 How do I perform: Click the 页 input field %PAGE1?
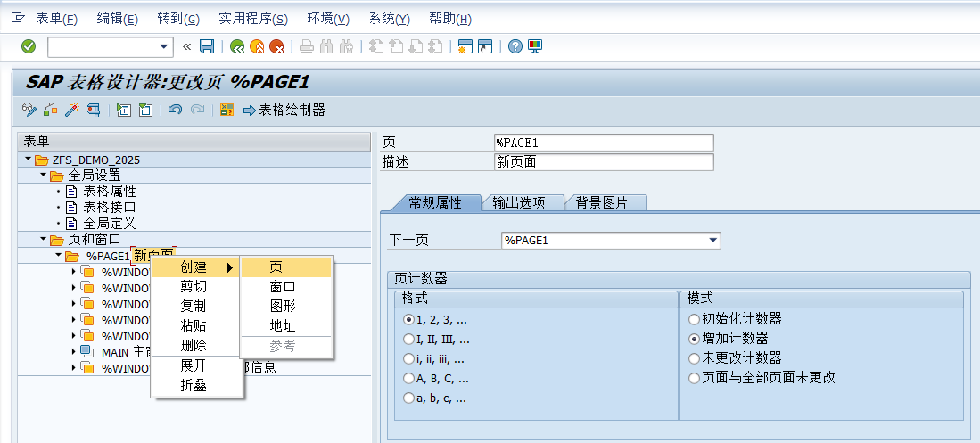603,143
